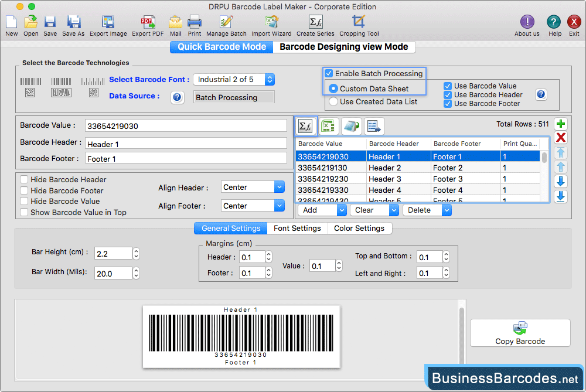Adjust the Bar Height stepper
Screen dimensions: 586x392
(137, 254)
